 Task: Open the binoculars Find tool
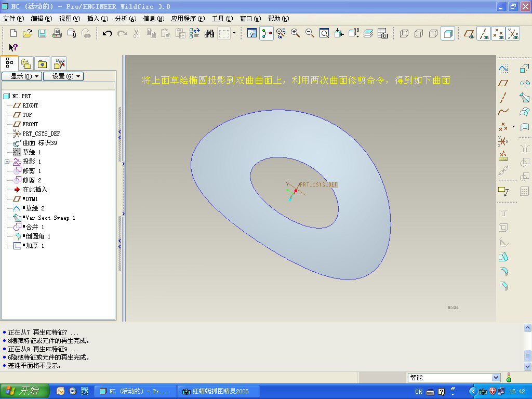[209, 33]
